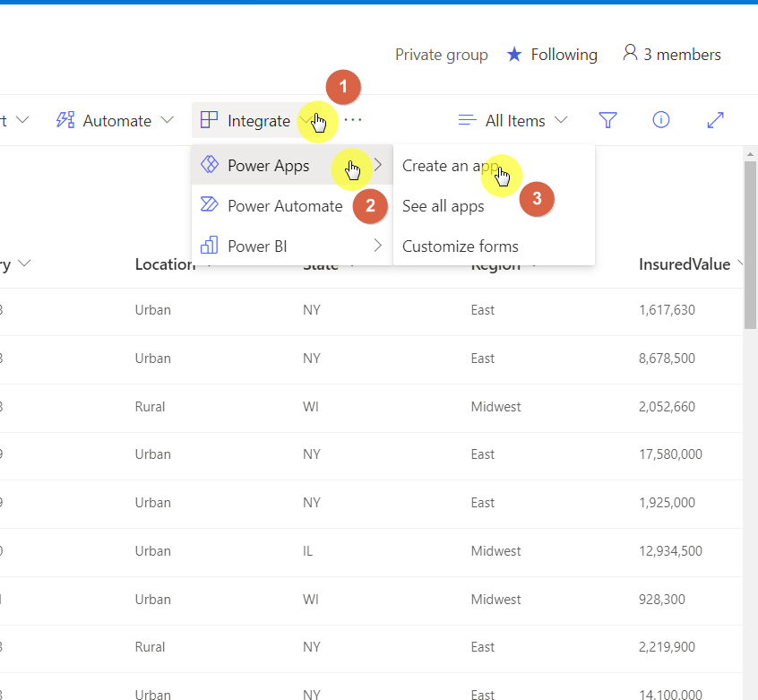Open the details pane info icon
The width and height of the screenshot is (758, 700).
pos(661,119)
